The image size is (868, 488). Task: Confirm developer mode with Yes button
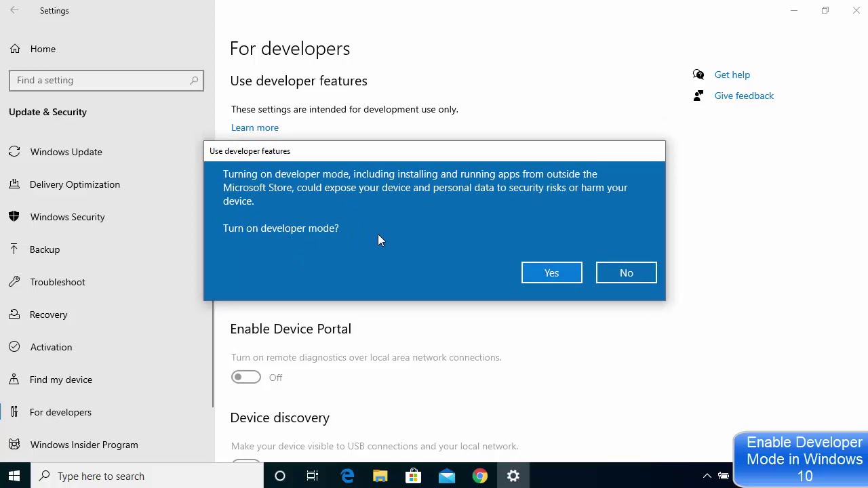(551, 272)
